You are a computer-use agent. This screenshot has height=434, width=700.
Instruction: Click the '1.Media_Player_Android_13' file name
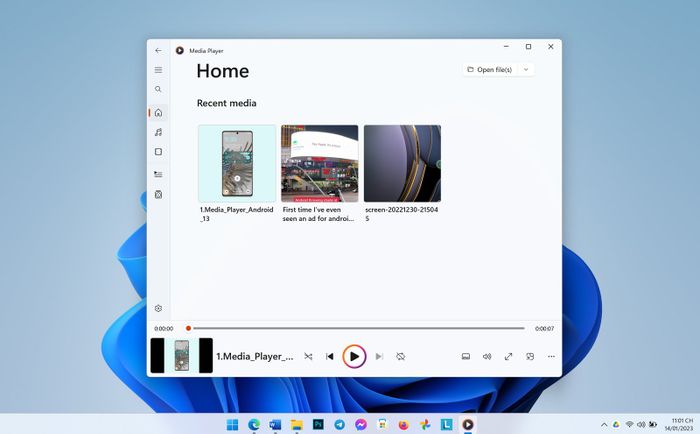[237, 214]
